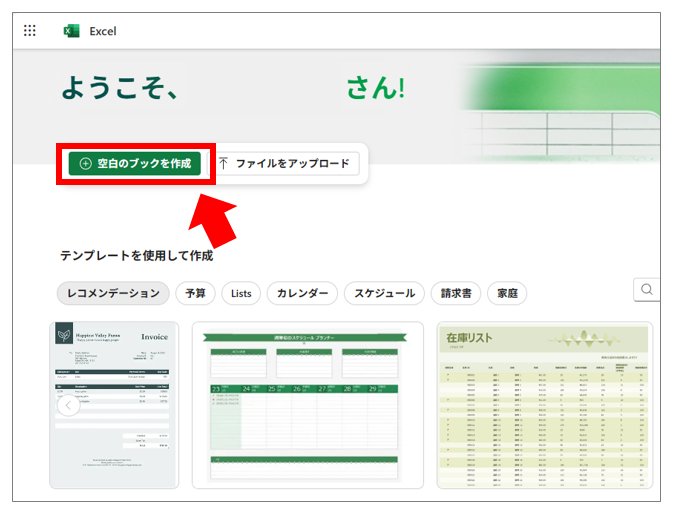Viewport: 674px width, 513px height.
Task: Click the upload arrow icon
Action: tap(223, 163)
